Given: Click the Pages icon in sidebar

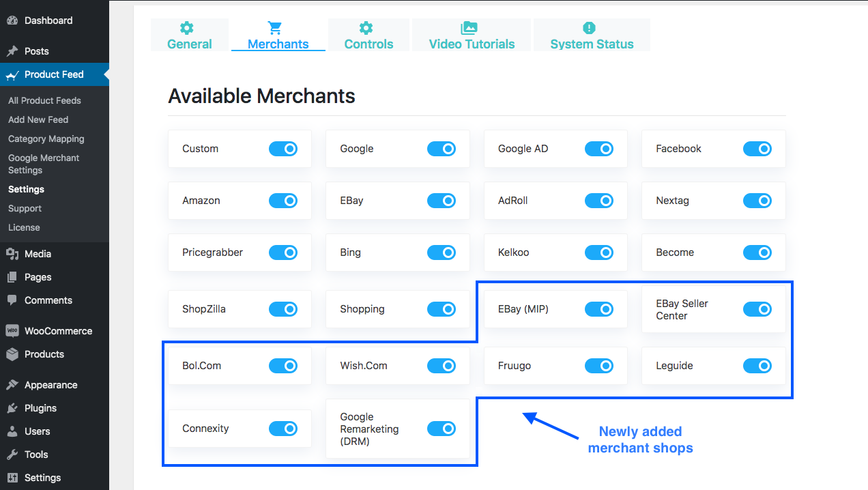Looking at the screenshot, I should pos(12,277).
